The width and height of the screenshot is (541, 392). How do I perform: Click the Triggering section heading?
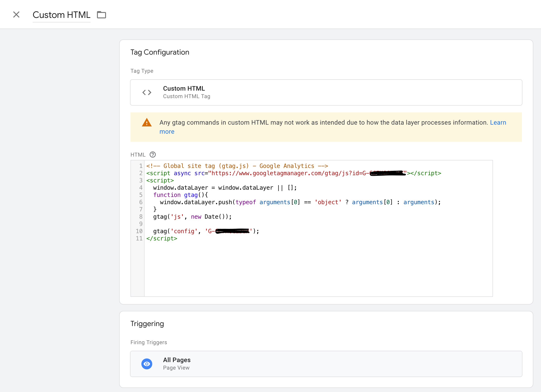(x=147, y=324)
